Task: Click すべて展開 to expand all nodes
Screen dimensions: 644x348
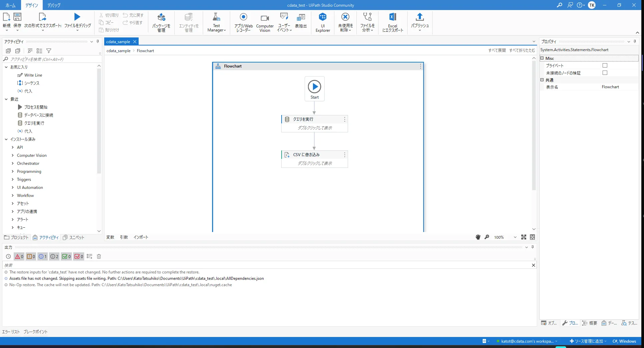Action: 497,50
